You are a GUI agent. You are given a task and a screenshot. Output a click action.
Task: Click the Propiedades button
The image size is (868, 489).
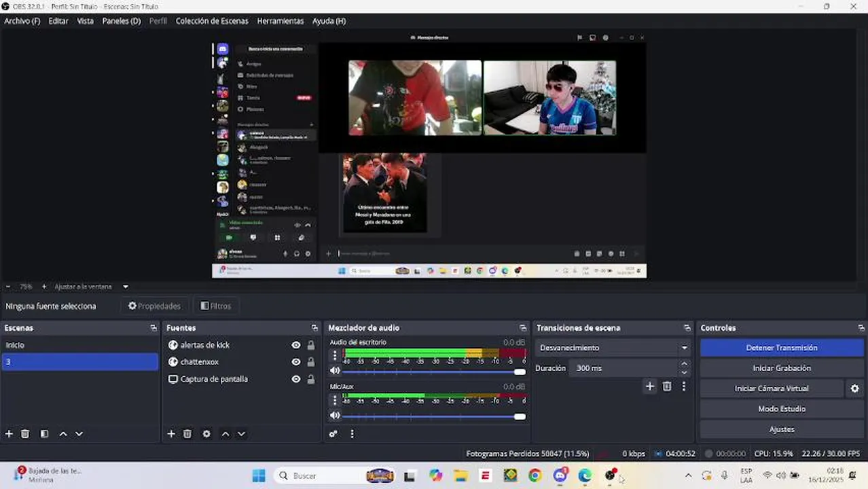click(155, 306)
